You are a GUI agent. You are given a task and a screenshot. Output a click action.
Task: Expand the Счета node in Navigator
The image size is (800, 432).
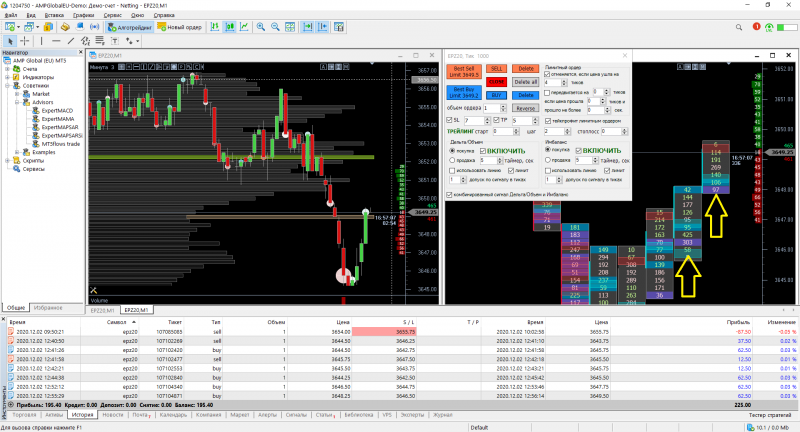(x=8, y=69)
